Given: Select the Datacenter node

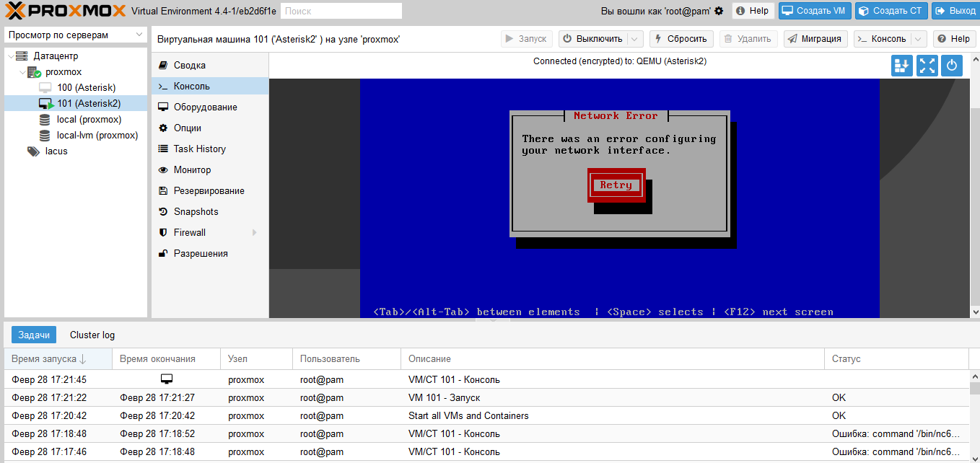Looking at the screenshot, I should (56, 56).
